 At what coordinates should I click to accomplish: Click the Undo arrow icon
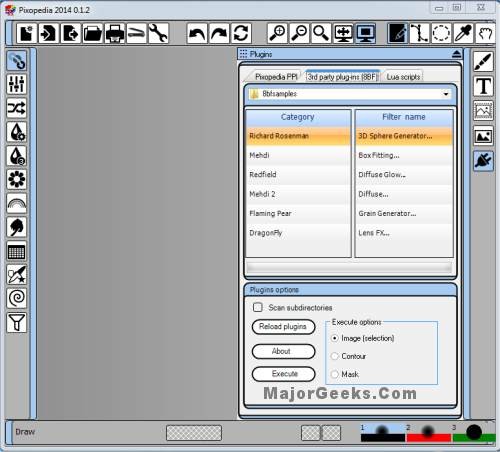(197, 33)
